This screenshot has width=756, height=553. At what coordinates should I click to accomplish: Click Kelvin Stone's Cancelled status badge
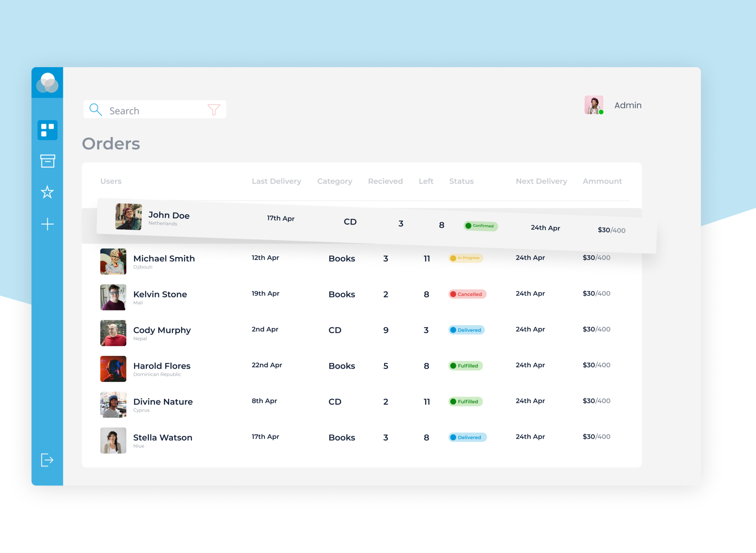(467, 294)
